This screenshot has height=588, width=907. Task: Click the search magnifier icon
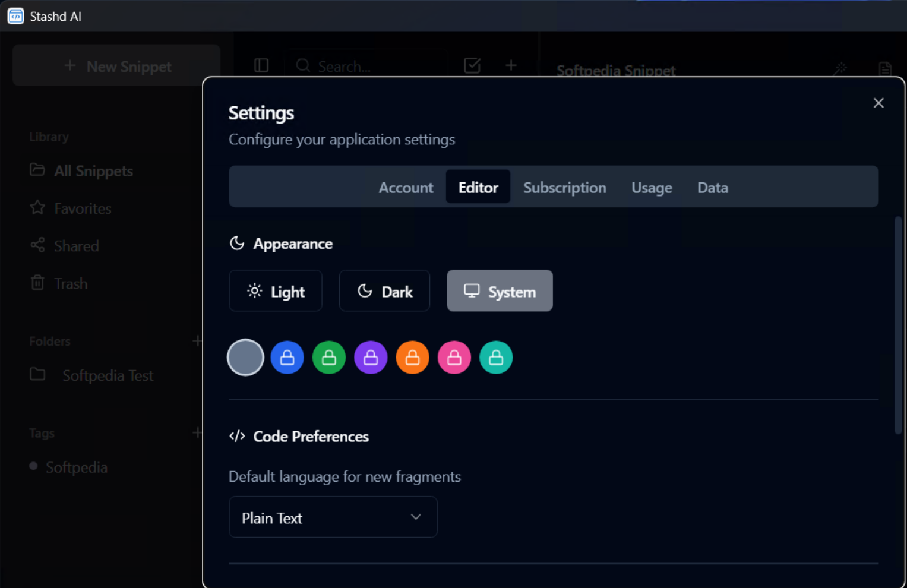point(303,66)
